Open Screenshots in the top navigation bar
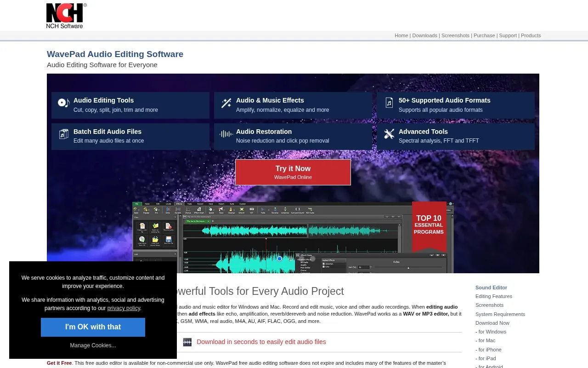Screen dimensions: 588x368 [x=455, y=35]
